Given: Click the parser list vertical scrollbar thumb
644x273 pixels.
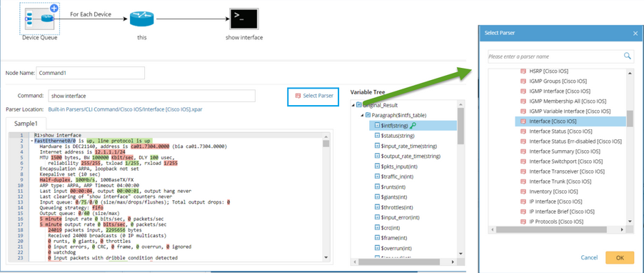Looking at the screenshot, I should pos(630,119).
